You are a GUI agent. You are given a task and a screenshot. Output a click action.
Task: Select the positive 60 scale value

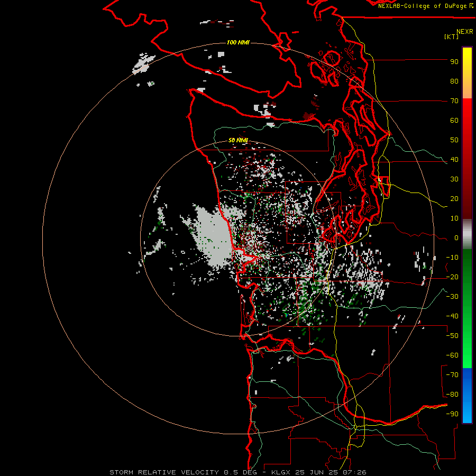pyautogui.click(x=454, y=121)
